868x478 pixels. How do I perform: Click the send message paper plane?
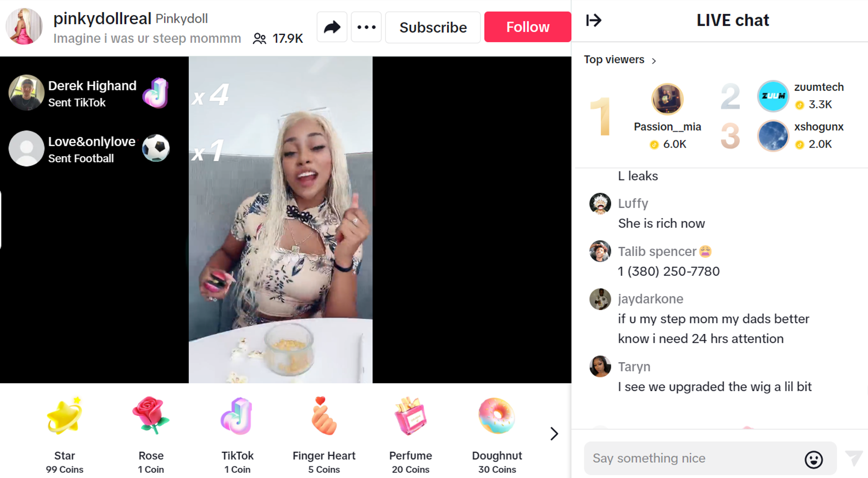tap(854, 458)
